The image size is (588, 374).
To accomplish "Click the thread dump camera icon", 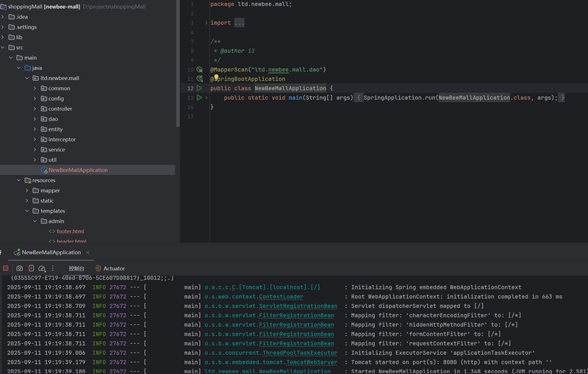I will [x=20, y=268].
